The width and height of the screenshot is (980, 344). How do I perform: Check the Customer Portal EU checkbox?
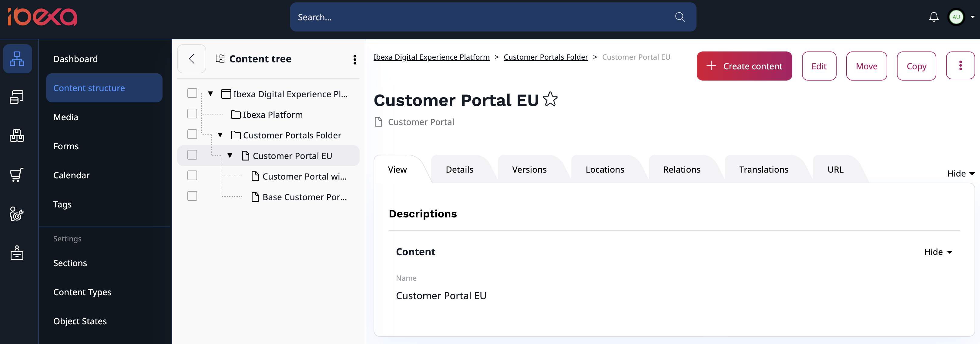(193, 155)
